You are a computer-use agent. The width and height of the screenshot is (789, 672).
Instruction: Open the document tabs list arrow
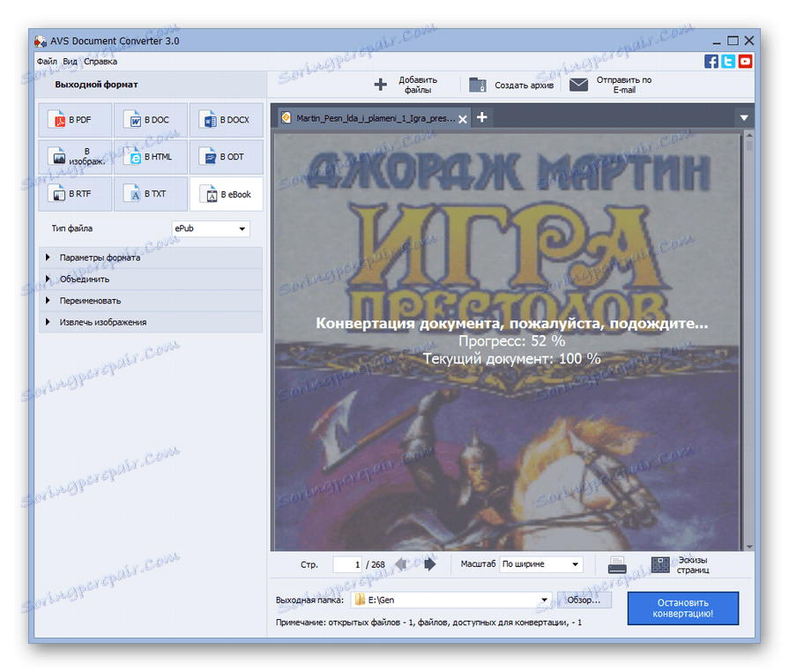(x=744, y=118)
